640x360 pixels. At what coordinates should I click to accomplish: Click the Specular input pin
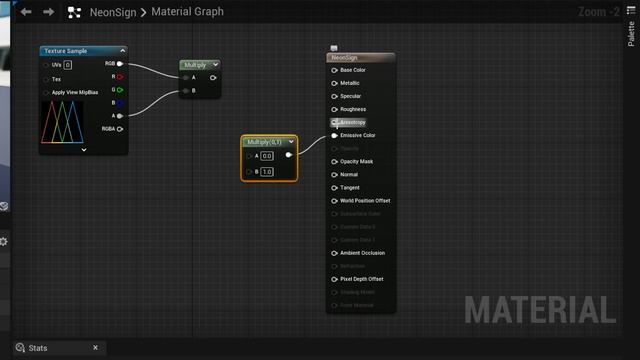coord(334,96)
